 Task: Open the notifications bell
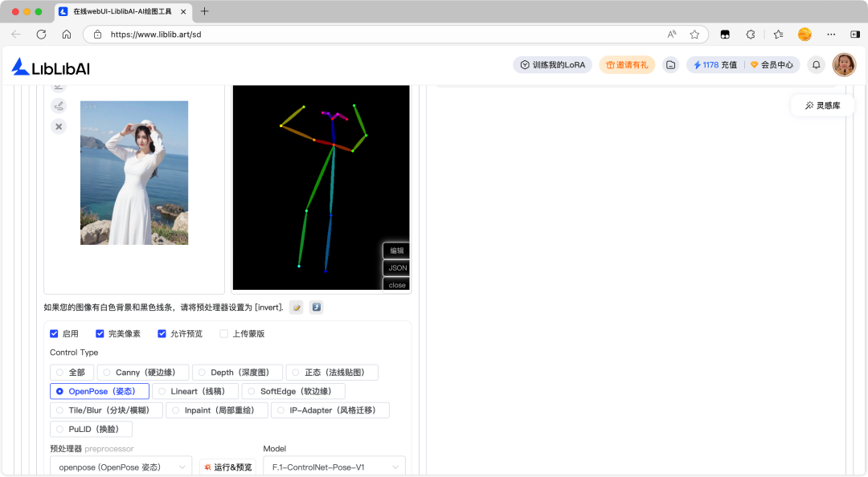(x=816, y=65)
